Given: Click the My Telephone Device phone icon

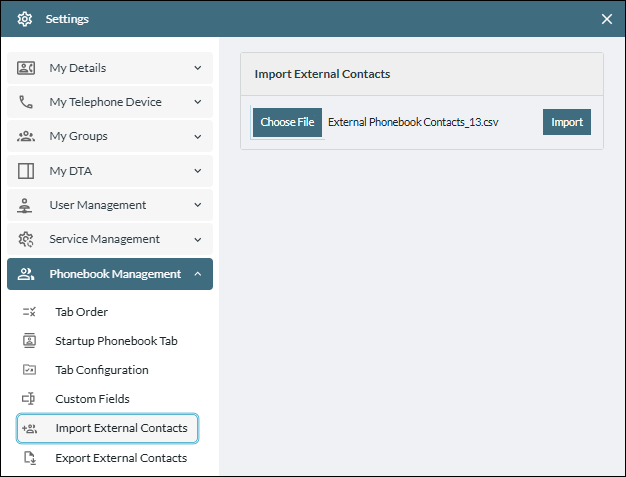Looking at the screenshot, I should click(26, 102).
